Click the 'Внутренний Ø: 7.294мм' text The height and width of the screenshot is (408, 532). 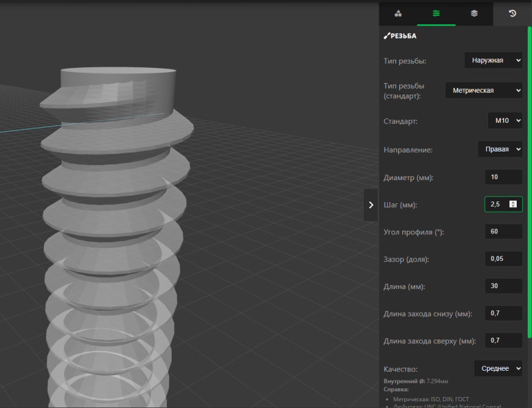[x=416, y=381]
